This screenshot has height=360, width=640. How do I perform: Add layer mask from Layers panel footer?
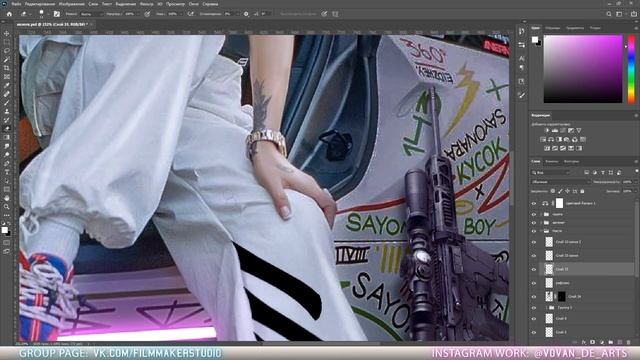(x=593, y=342)
